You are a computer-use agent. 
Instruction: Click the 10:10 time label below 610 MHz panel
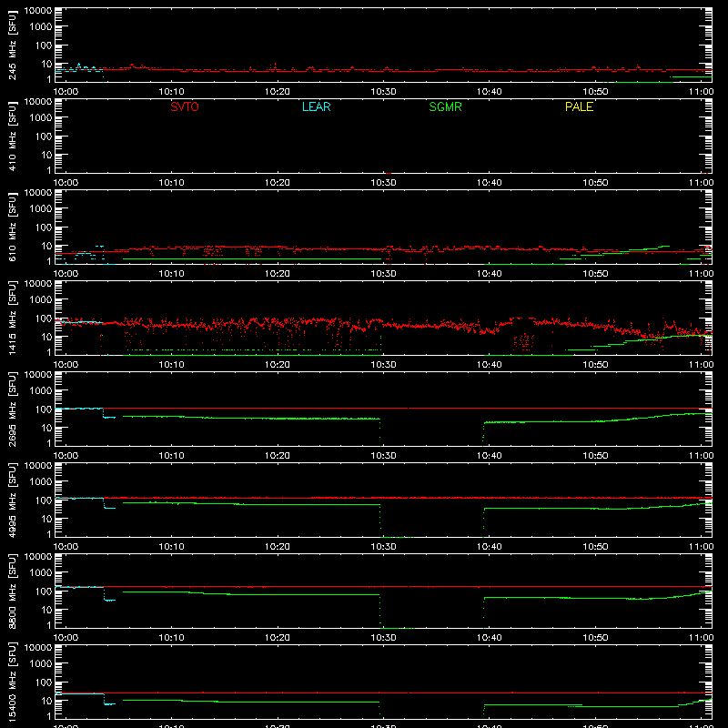171,274
